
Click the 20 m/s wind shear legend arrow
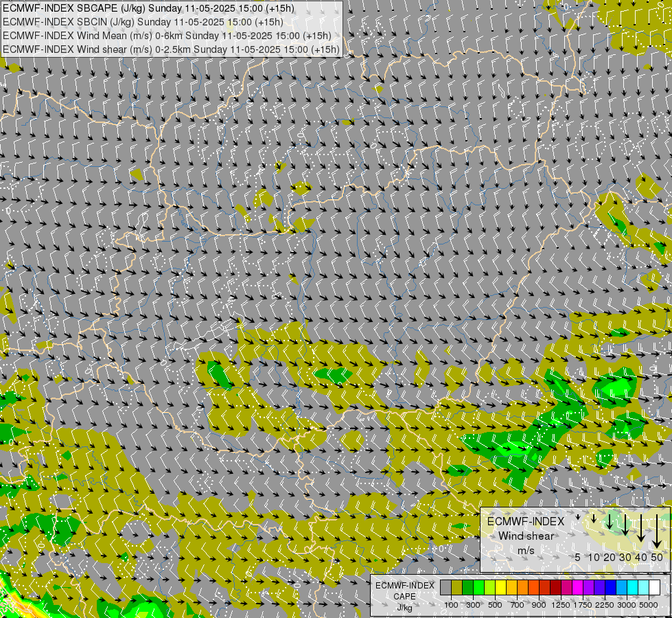tap(610, 521)
